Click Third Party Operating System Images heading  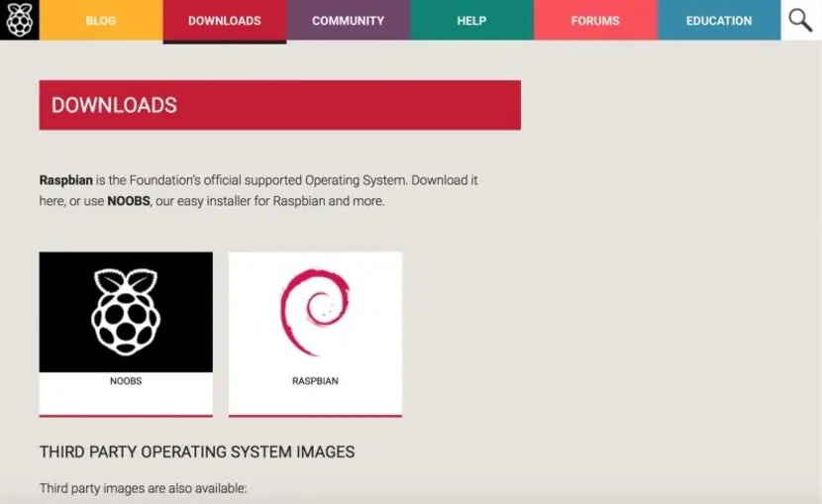[197, 452]
